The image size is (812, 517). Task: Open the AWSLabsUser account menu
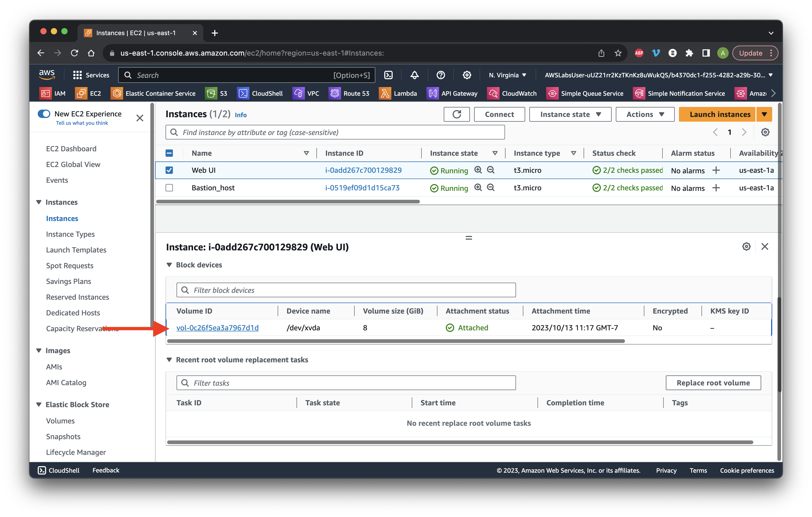coord(658,75)
